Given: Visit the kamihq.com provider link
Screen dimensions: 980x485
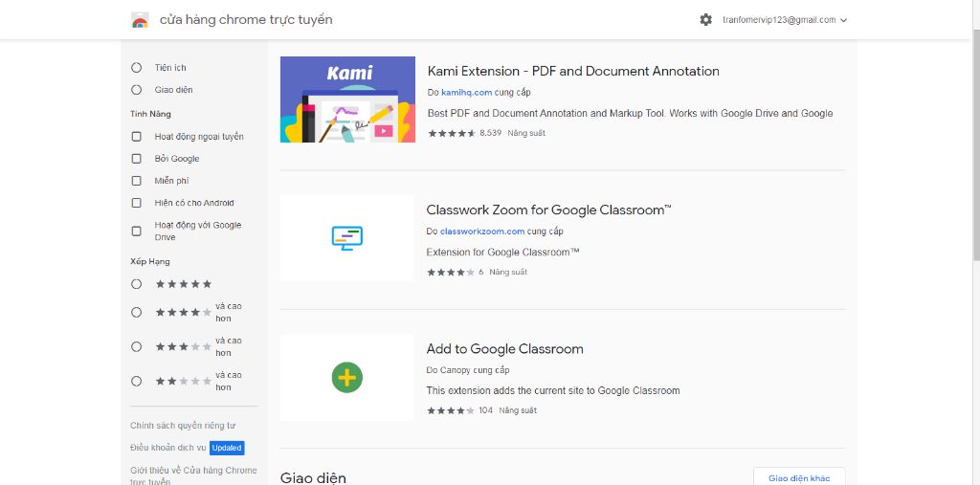Looking at the screenshot, I should point(466,93).
